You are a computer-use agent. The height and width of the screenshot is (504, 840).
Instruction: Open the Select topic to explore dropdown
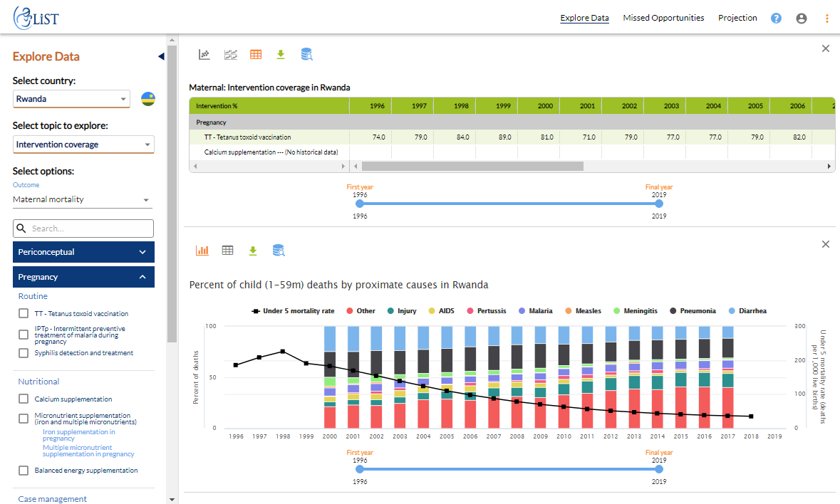[83, 145]
